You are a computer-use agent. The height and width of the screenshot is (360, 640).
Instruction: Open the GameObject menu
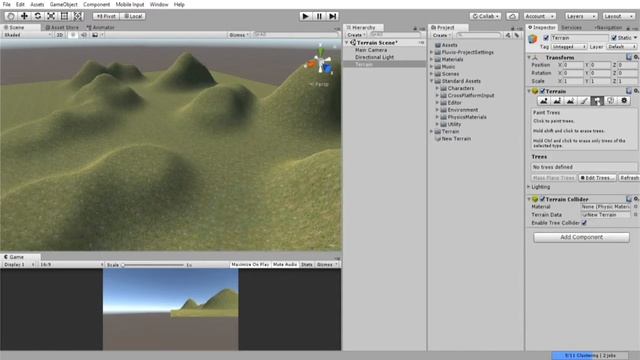coord(63,4)
